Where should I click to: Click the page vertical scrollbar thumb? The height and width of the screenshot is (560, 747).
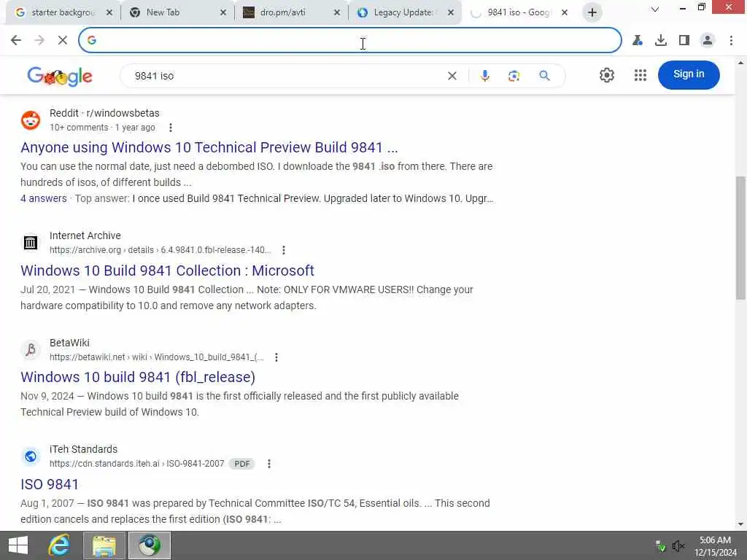[740, 238]
